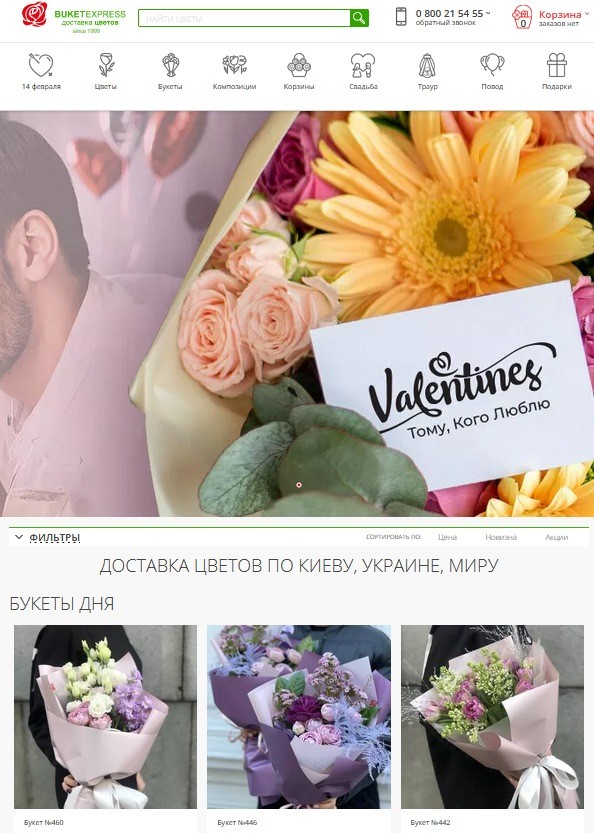594x833 pixels.
Task: Open the Букет №460 product photo
Action: tap(105, 717)
